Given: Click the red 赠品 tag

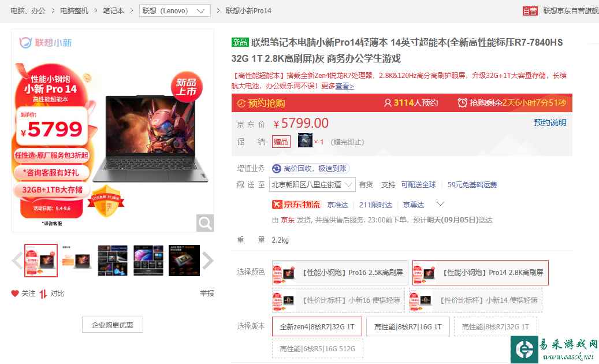Looking at the screenshot, I should [x=281, y=142].
